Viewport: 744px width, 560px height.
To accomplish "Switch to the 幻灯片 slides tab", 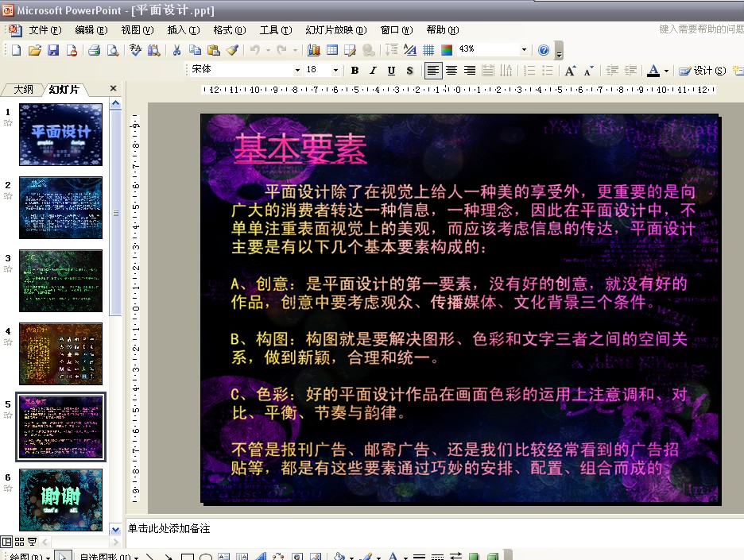I will [x=64, y=89].
